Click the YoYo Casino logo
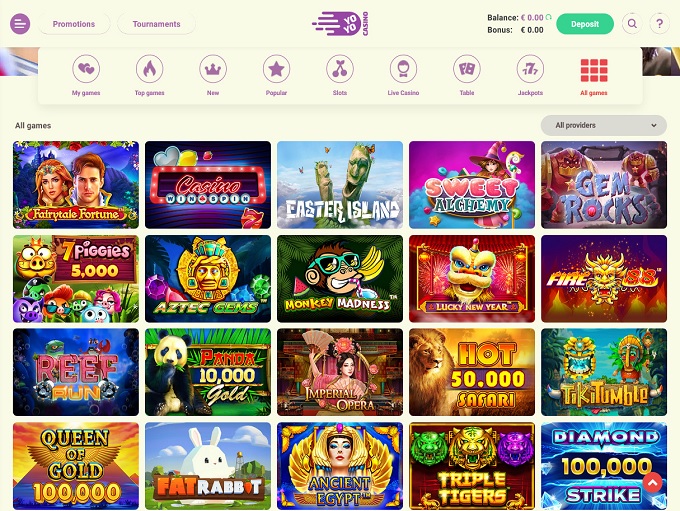This screenshot has height=511, width=680. [x=340, y=24]
